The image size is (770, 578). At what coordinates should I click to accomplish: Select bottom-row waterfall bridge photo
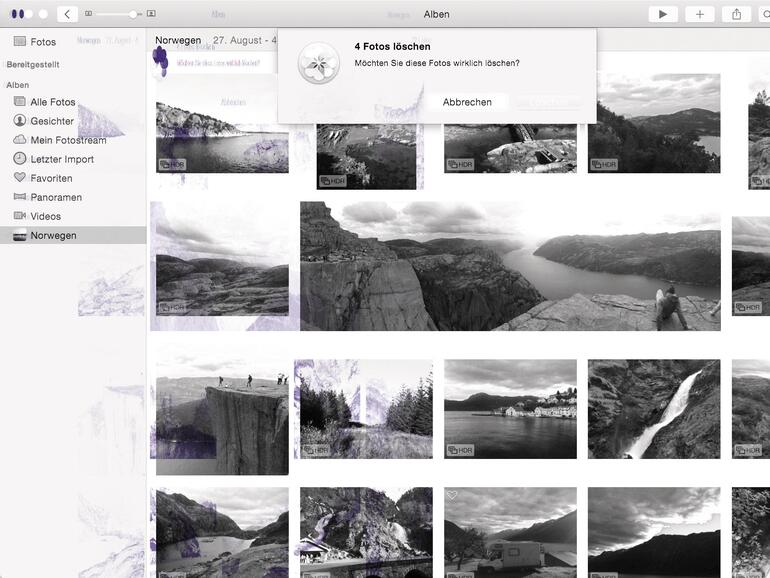point(366,532)
